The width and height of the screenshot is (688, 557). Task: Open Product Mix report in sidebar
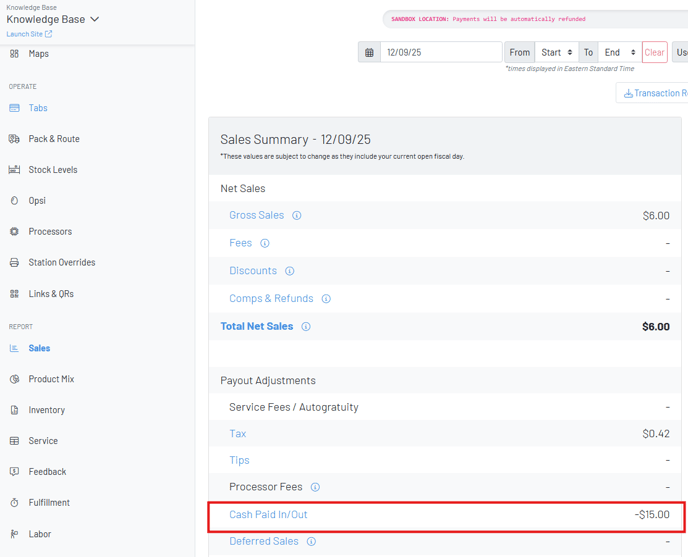pyautogui.click(x=51, y=379)
